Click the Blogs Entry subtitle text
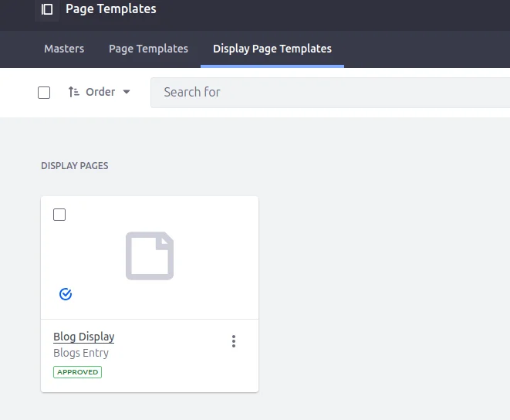Image resolution: width=510 pixels, height=420 pixels. tap(81, 353)
